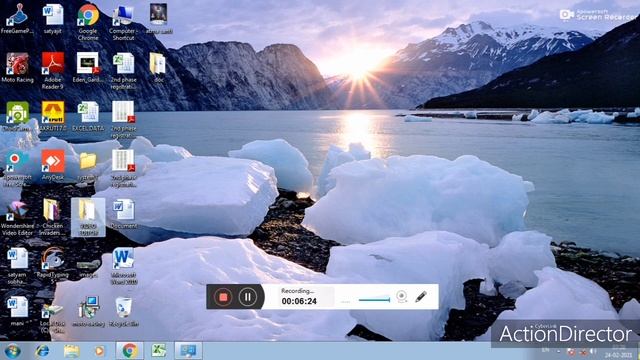Switch to Chrome window on taskbar

point(129,351)
